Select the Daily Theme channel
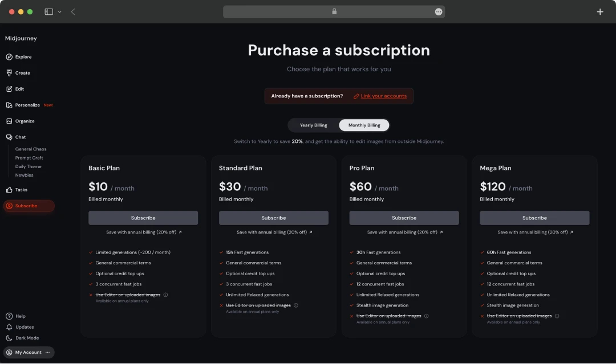The width and height of the screenshot is (616, 364). pos(27,166)
